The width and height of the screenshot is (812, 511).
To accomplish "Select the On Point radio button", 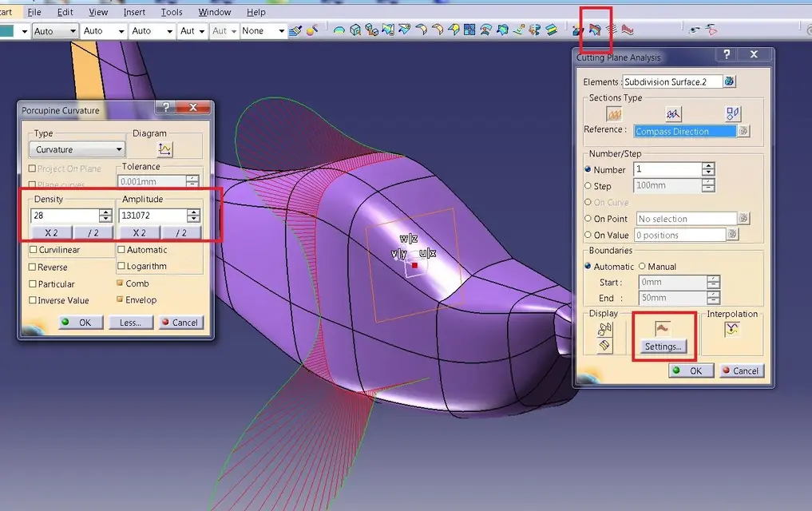I will tap(588, 219).
